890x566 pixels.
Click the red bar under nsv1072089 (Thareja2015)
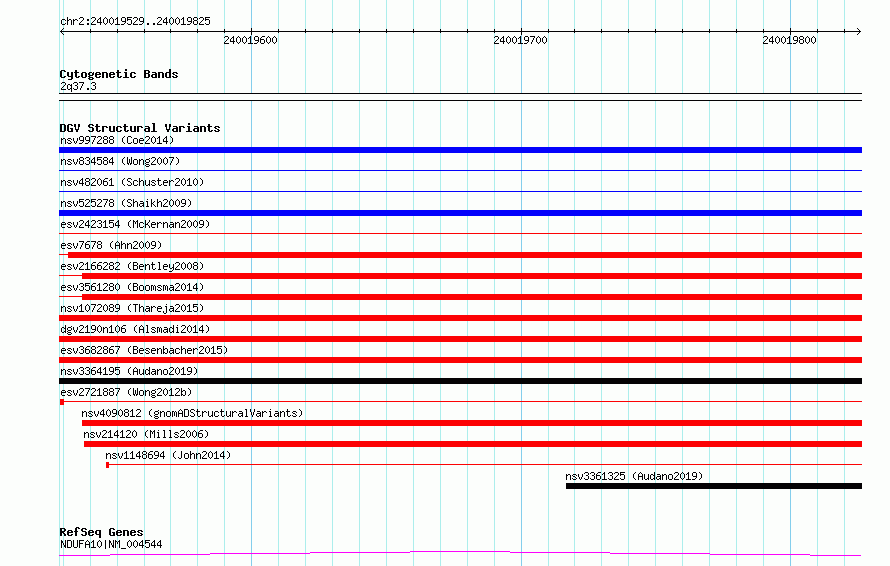pyautogui.click(x=460, y=318)
